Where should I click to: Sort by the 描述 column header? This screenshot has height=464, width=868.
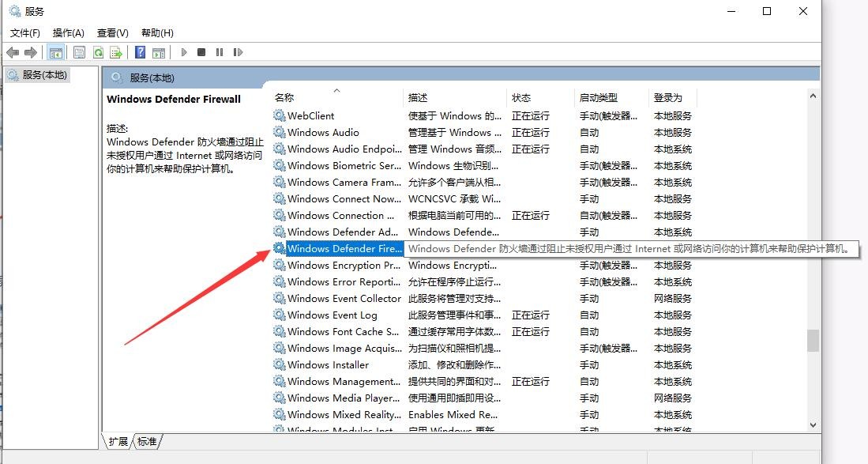418,98
